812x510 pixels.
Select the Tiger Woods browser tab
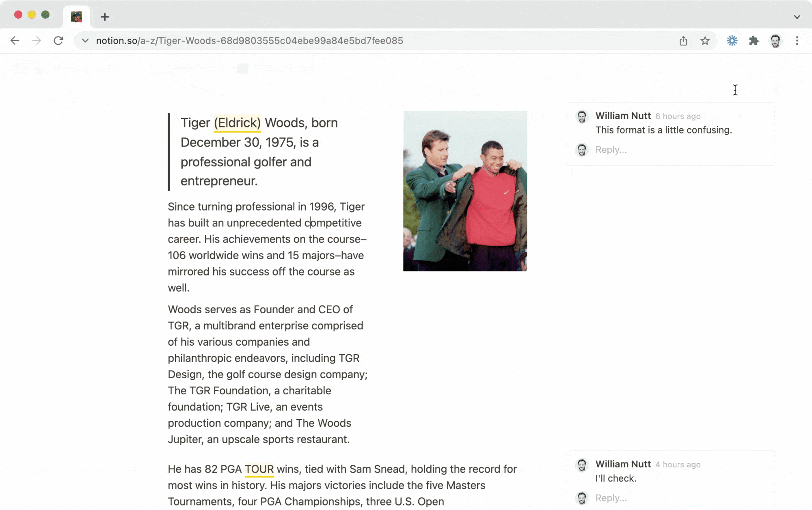point(76,17)
